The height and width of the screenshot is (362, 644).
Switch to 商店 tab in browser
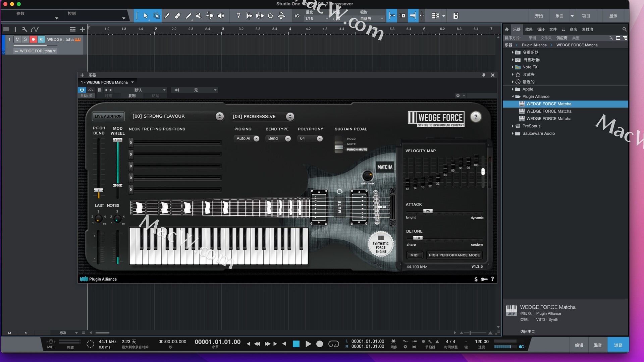tap(573, 29)
